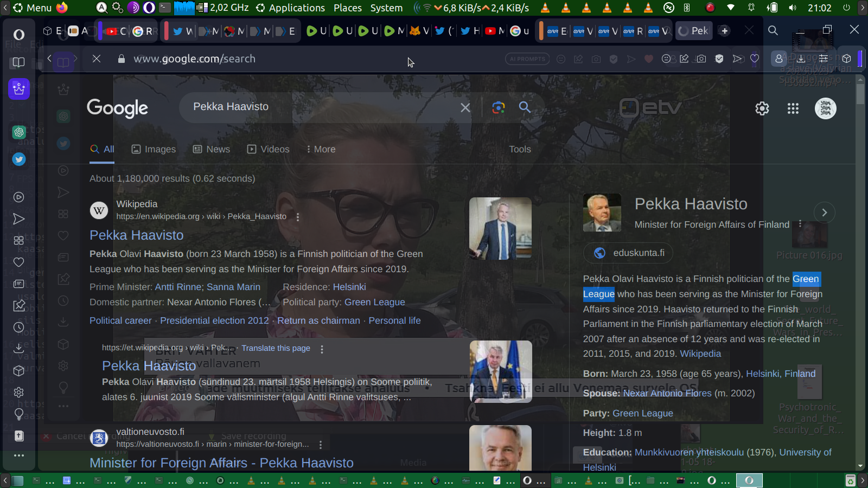The height and width of the screenshot is (488, 868).
Task: Clear the Google search box
Action: point(465,107)
